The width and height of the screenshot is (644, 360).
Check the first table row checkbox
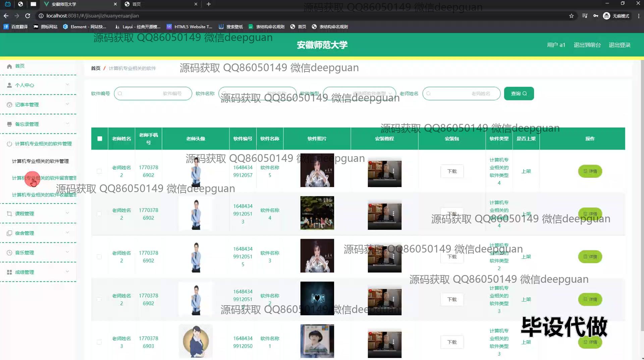pyautogui.click(x=99, y=171)
